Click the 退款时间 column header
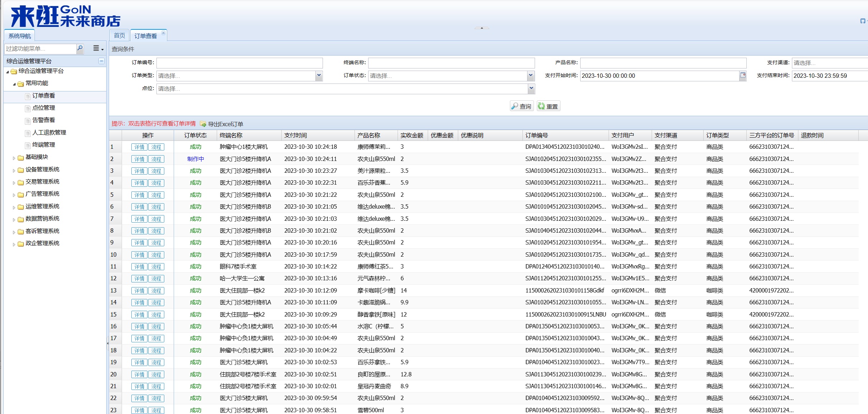The width and height of the screenshot is (868, 414). click(828, 135)
